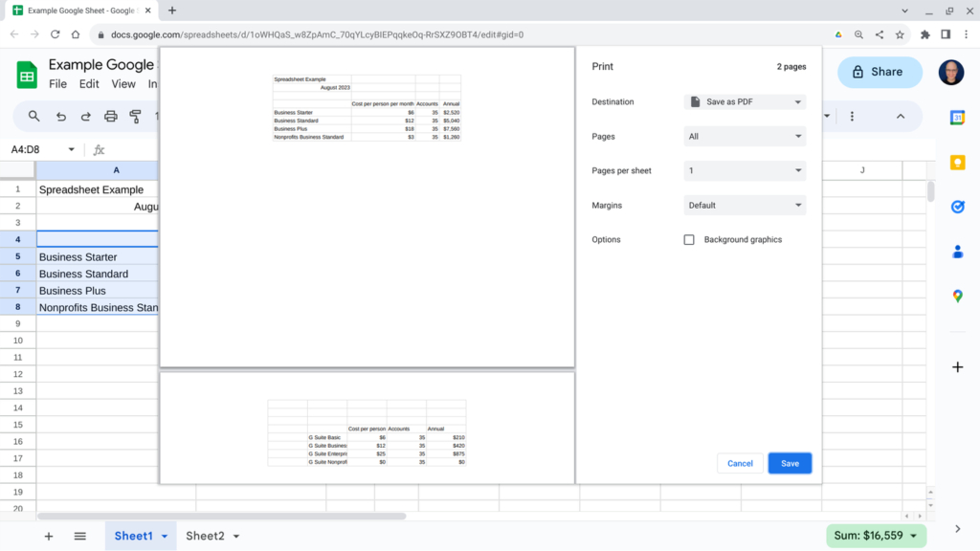Open the Destination dropdown showing Save as PDF
This screenshot has height=551, width=980.
tap(745, 101)
